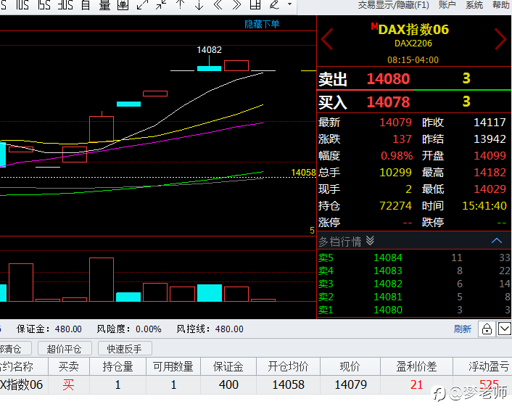Click the shrink diagonal arrows icon
The image size is (512, 420).
(x=161, y=5)
